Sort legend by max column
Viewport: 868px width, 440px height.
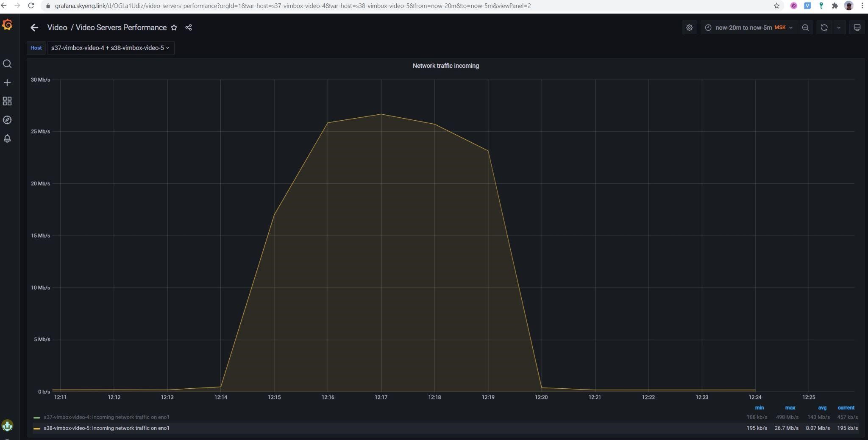point(790,408)
